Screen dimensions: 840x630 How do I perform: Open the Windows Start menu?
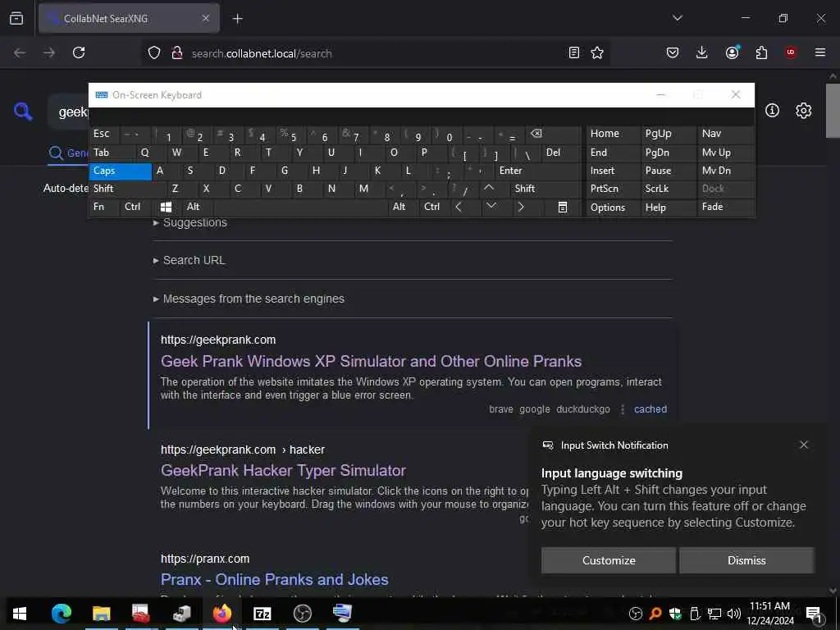coord(20,614)
